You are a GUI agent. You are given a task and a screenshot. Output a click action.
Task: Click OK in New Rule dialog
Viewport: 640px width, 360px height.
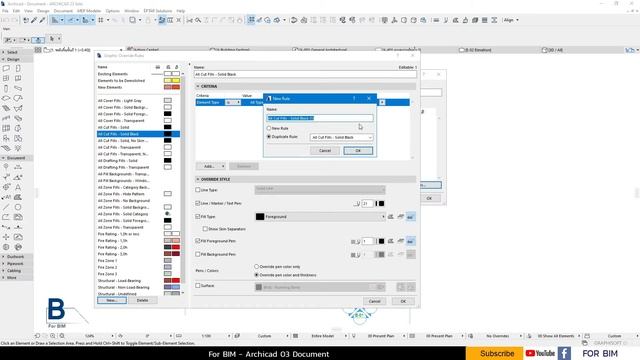[358, 151]
